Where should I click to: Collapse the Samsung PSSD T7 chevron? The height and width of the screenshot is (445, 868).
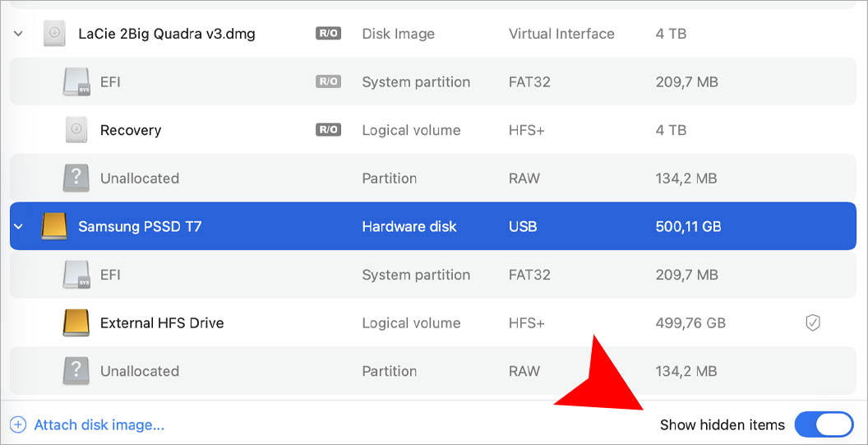(x=18, y=227)
